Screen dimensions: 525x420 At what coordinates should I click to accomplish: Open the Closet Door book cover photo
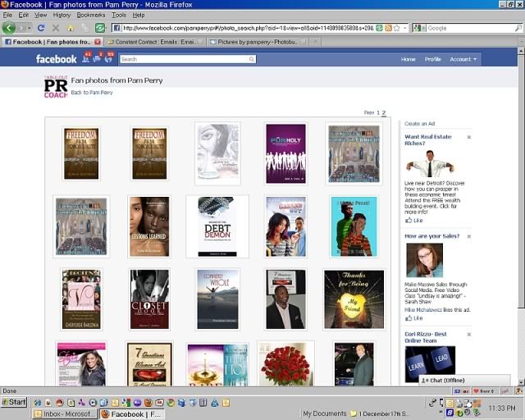coord(149,299)
